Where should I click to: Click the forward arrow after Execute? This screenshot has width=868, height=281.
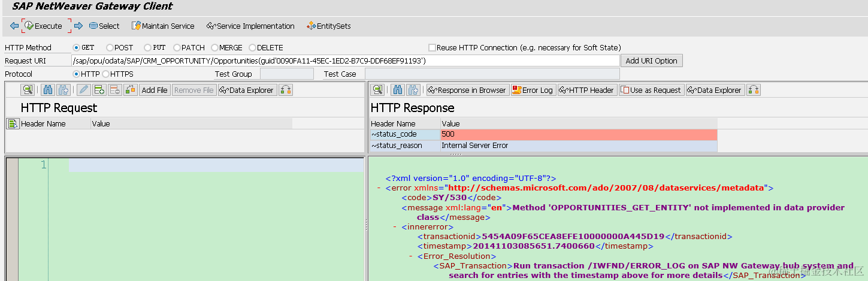tap(78, 26)
